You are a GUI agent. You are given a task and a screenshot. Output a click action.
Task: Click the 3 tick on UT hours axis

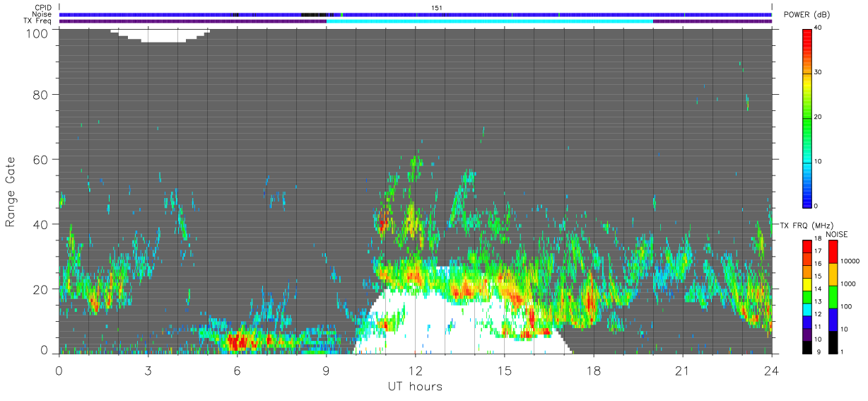148,369
